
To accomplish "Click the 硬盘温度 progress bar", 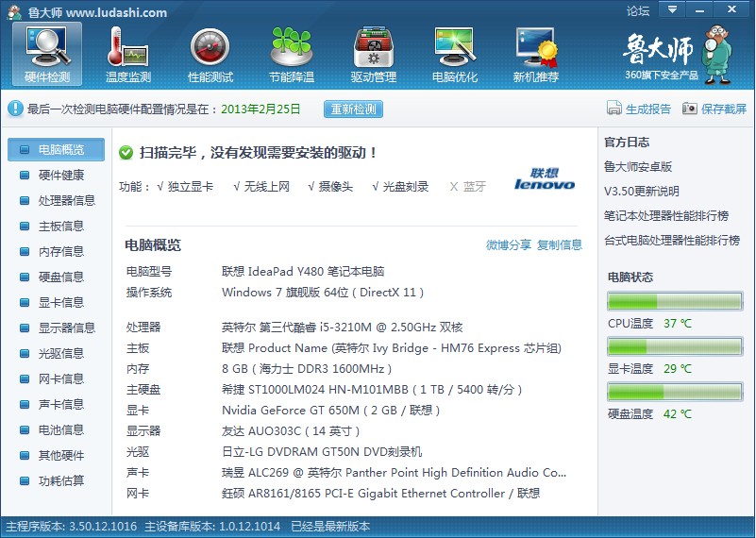I will [675, 392].
